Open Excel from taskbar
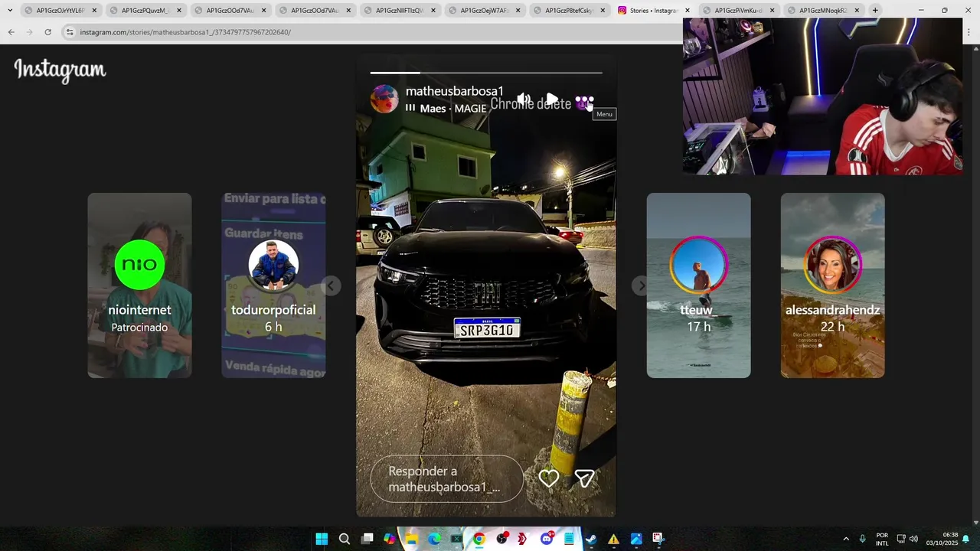The width and height of the screenshot is (980, 551). 456,539
